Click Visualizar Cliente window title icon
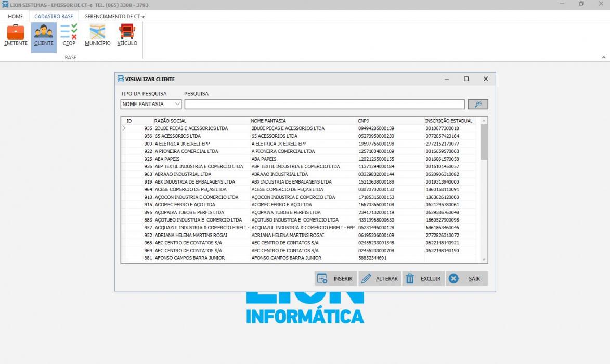610x364 pixels. 121,79
